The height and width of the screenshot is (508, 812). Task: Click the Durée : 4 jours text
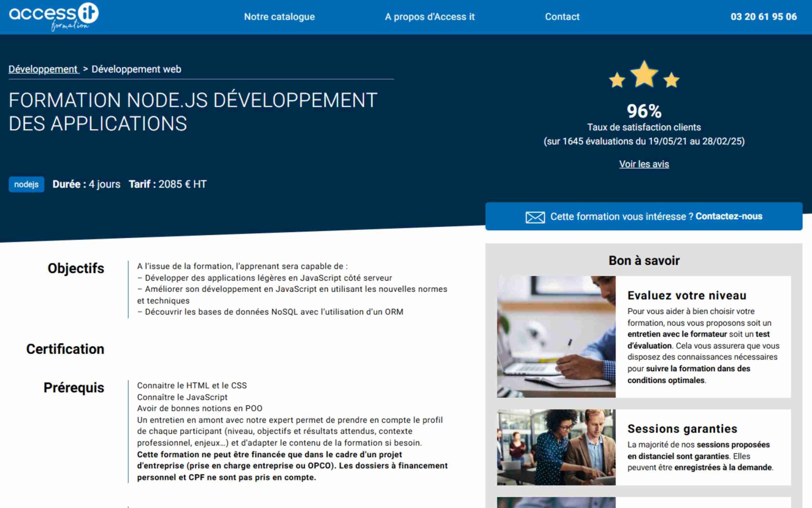pyautogui.click(x=86, y=184)
